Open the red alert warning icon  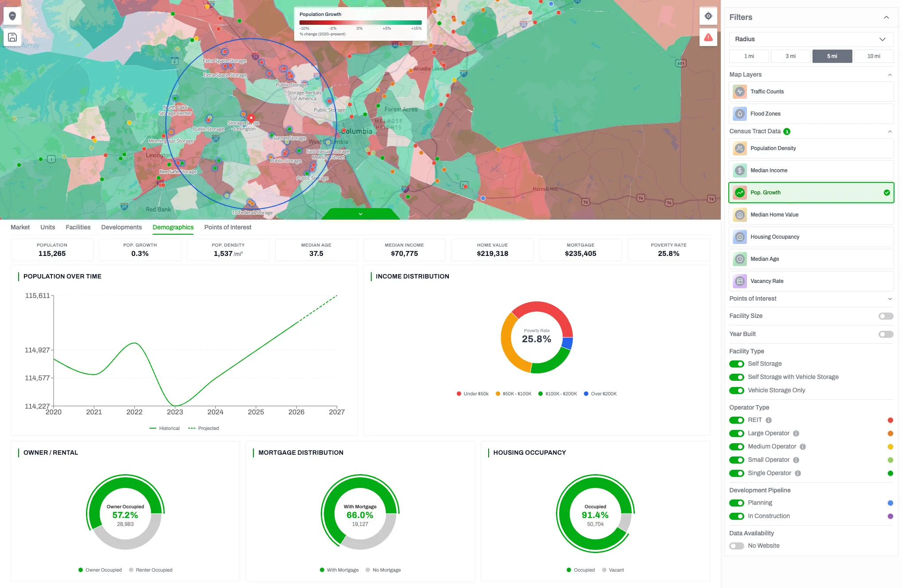point(708,37)
